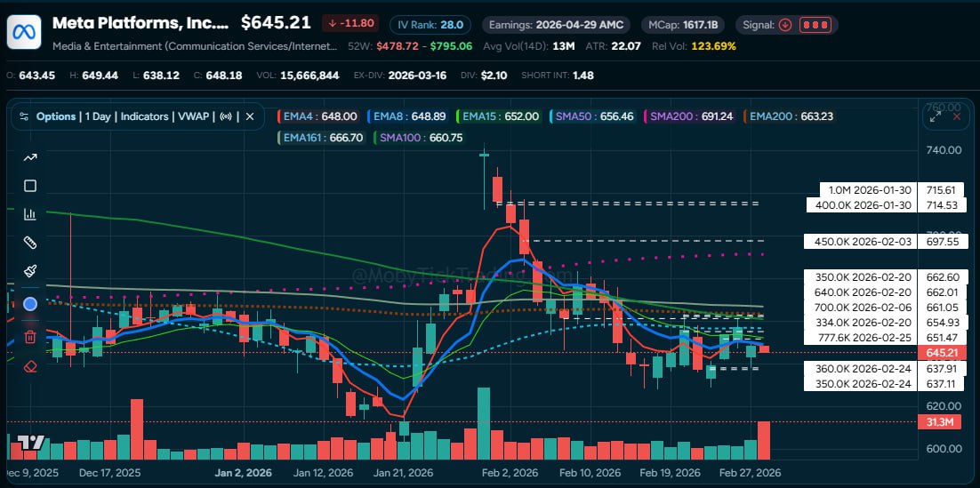Click the Earnings 2026-04-29 AMC badge
The width and height of the screenshot is (980, 488).
point(556,25)
